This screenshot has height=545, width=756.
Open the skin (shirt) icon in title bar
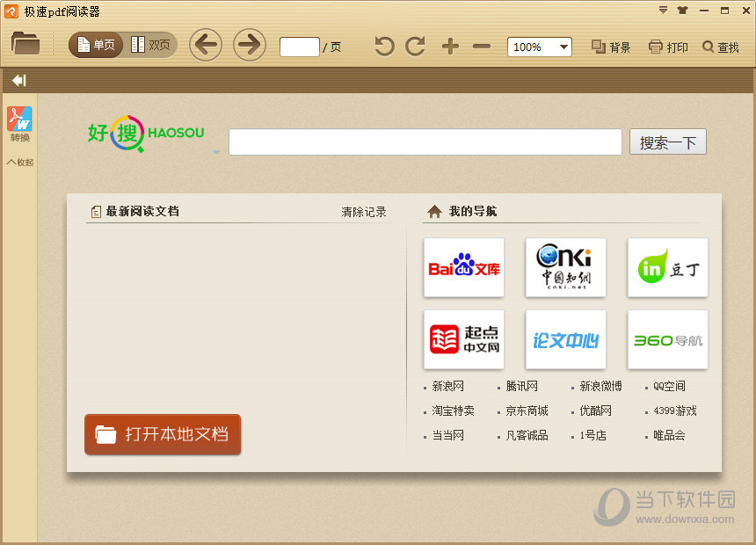tap(682, 11)
